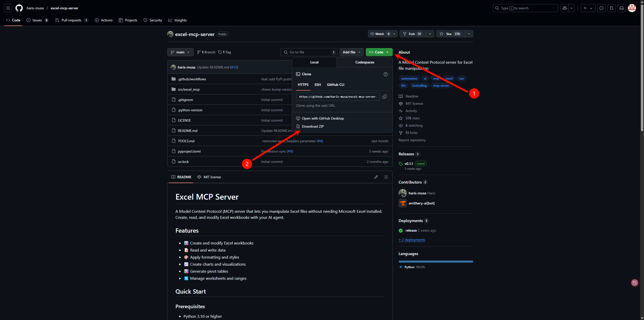Open the issues icon in header
This screenshot has width=644, height=320.
point(601,8)
